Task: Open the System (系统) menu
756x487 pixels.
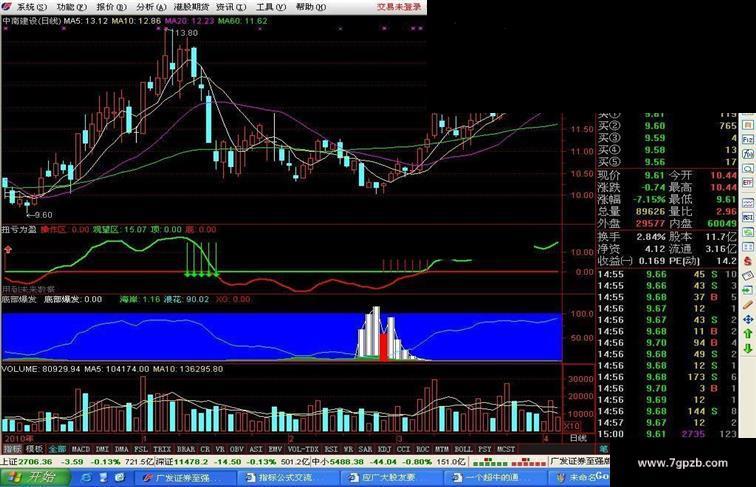Action: [x=32, y=7]
